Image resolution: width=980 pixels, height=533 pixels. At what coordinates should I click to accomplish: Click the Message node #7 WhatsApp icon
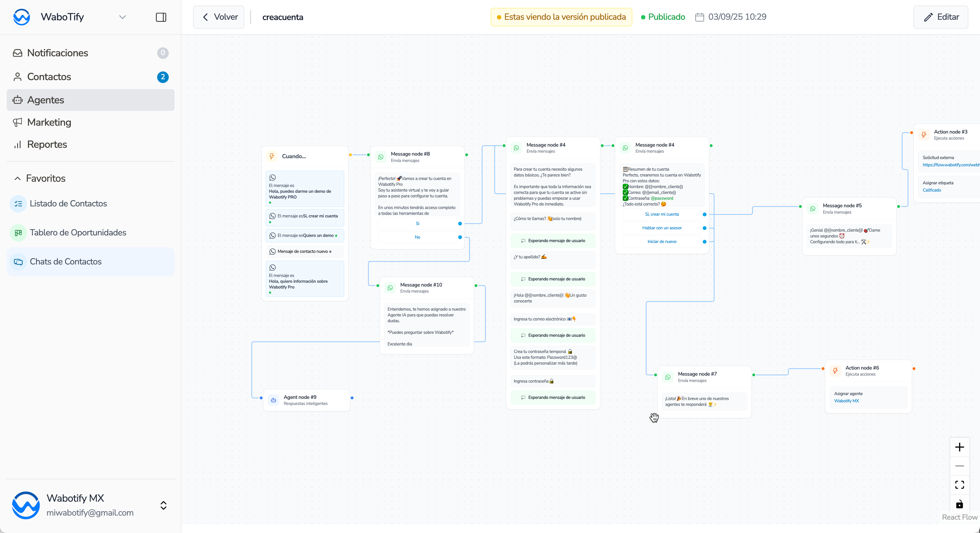668,377
